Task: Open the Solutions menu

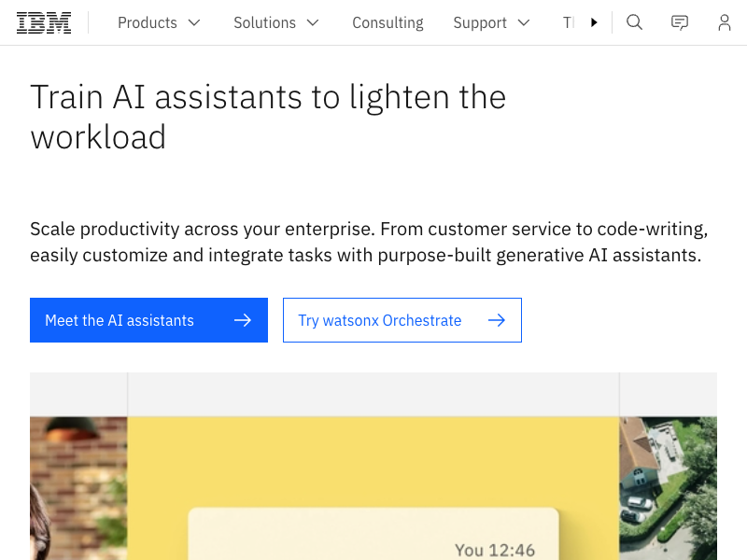Action: coord(275,22)
